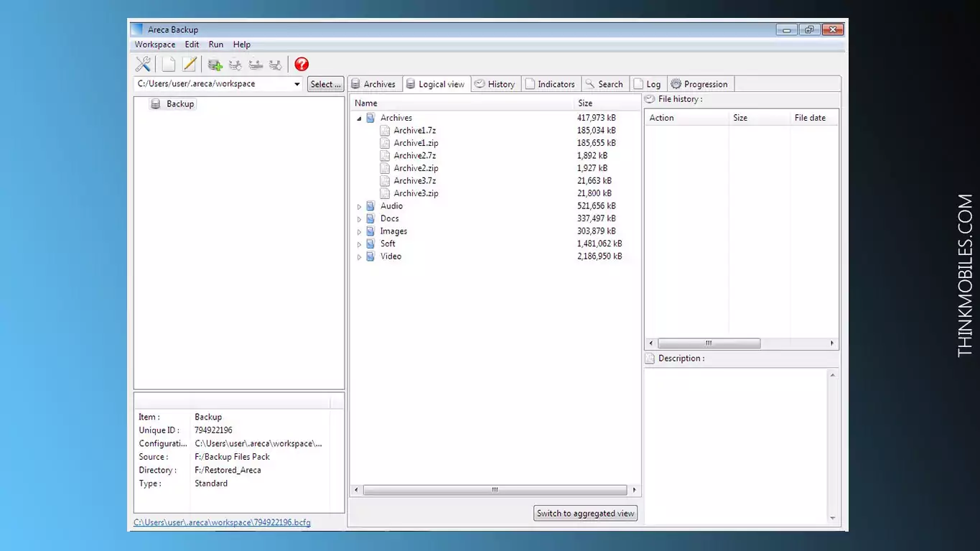
Task: Click the file icon of Archive3.zip
Action: (385, 193)
